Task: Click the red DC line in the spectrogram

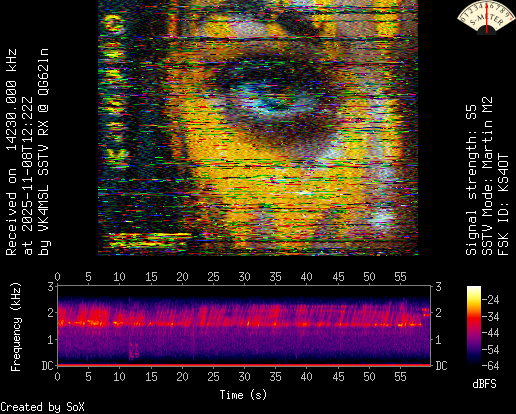Action: pyautogui.click(x=244, y=365)
